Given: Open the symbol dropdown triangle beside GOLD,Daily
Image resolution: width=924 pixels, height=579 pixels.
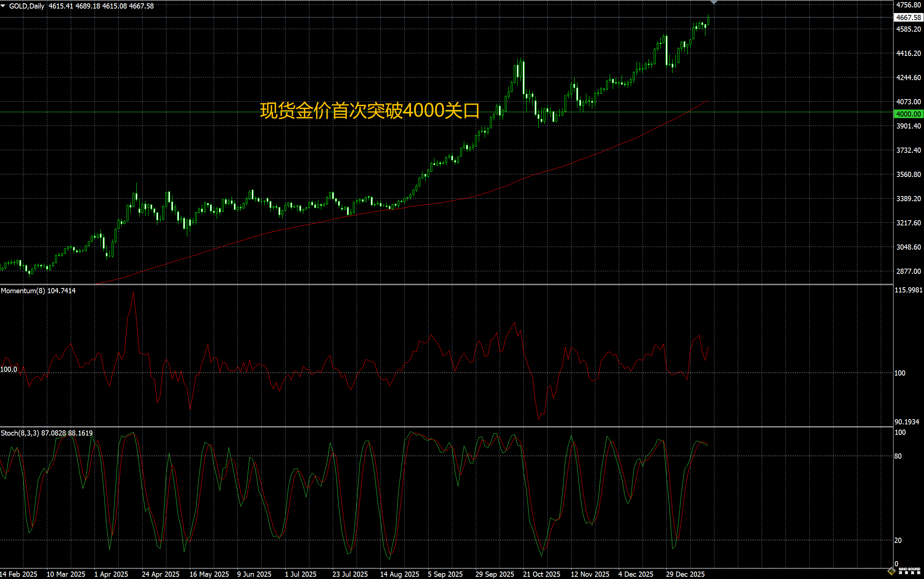Looking at the screenshot, I should (3, 6).
